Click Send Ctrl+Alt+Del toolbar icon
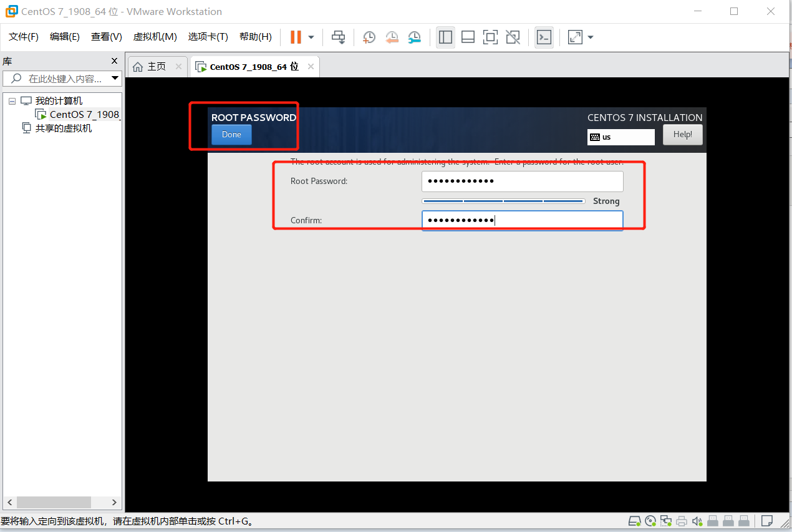This screenshot has width=792, height=532. pos(338,37)
